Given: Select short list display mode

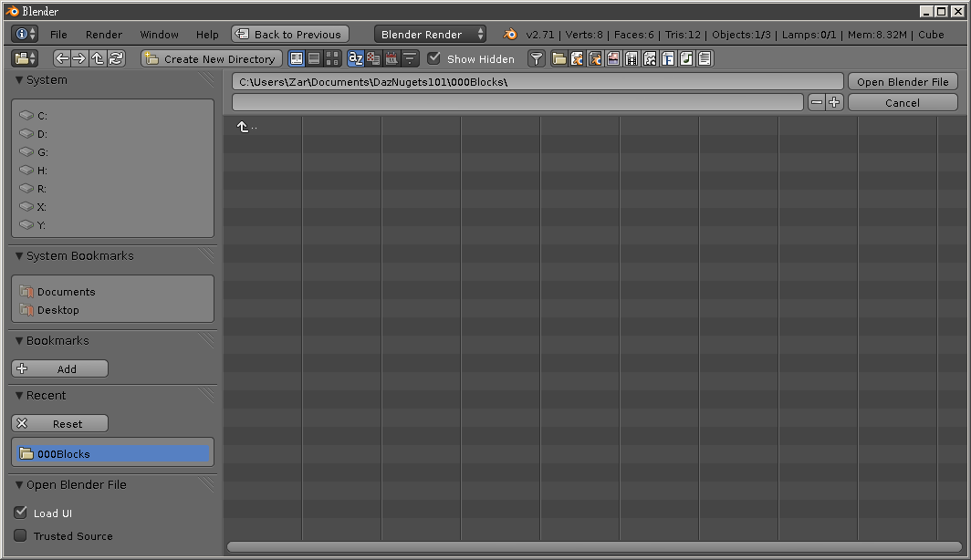Looking at the screenshot, I should tap(297, 58).
